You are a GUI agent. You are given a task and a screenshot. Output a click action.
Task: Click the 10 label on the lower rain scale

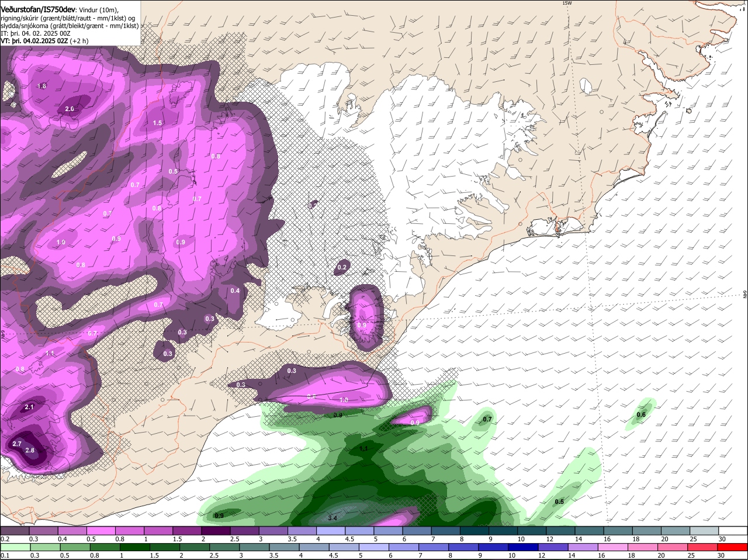click(512, 556)
